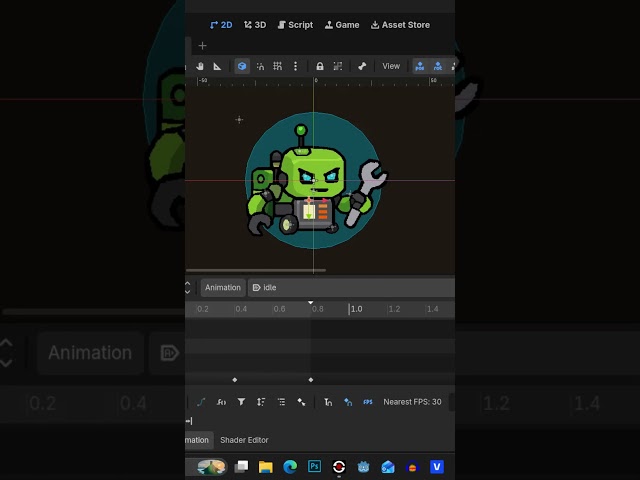Toggle Smart Snap cube button

242,66
